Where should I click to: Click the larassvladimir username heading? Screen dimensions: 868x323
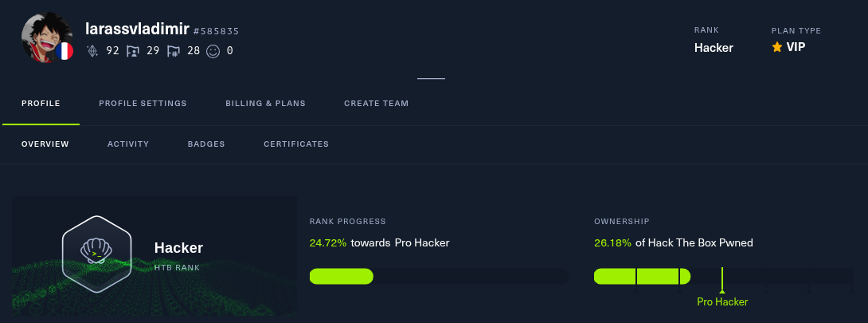137,30
